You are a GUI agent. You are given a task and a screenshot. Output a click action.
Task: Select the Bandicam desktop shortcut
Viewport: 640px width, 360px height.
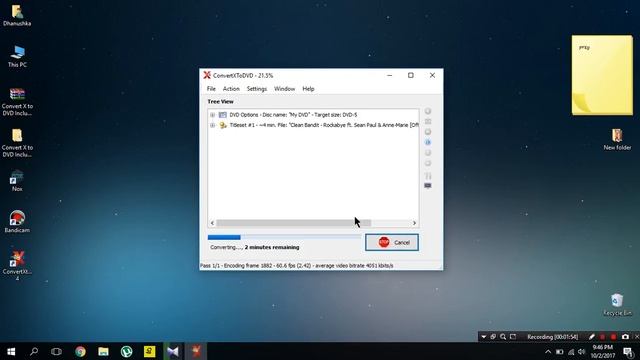coord(17,222)
